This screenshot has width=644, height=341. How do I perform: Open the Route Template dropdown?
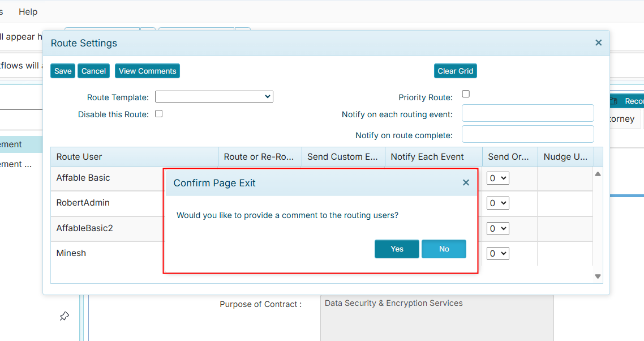214,97
